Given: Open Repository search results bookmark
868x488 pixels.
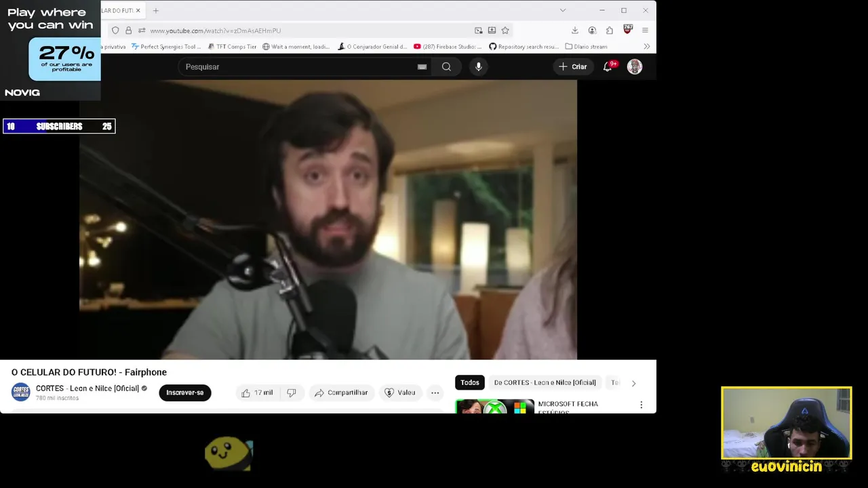Looking at the screenshot, I should [x=524, y=47].
